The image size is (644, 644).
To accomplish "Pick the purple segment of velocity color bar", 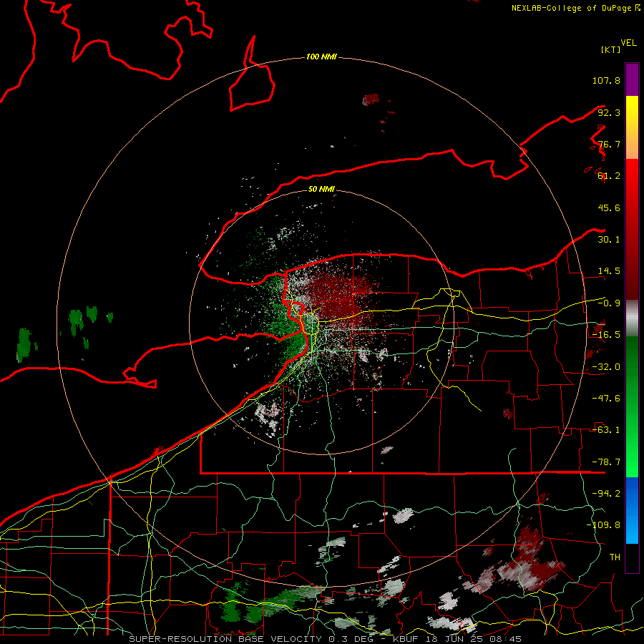I will point(632,79).
